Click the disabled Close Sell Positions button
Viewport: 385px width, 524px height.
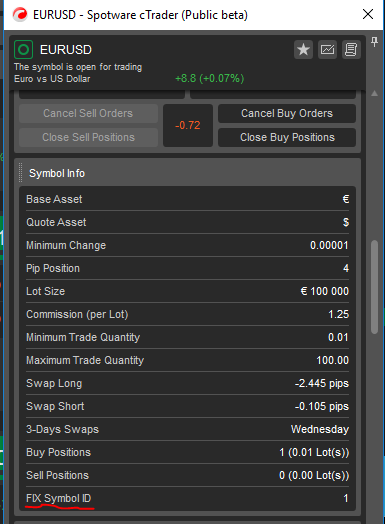88,137
